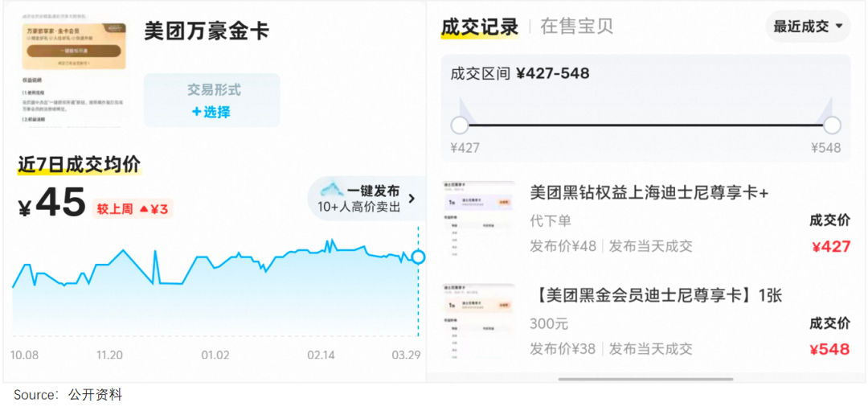Click the ¥548 成交价 amount

[x=830, y=350]
